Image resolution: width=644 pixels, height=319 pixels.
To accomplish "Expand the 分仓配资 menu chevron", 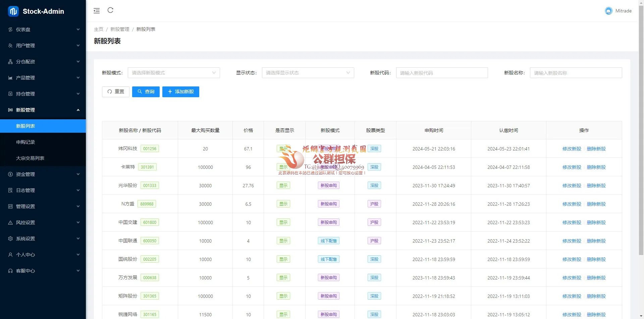I will 78,62.
